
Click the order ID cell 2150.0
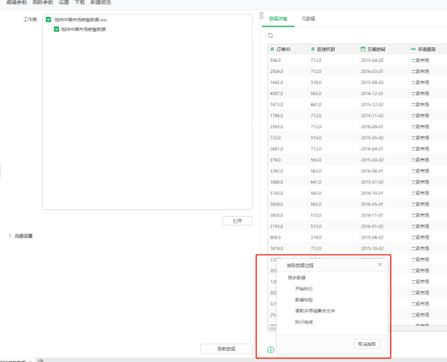pos(276,226)
